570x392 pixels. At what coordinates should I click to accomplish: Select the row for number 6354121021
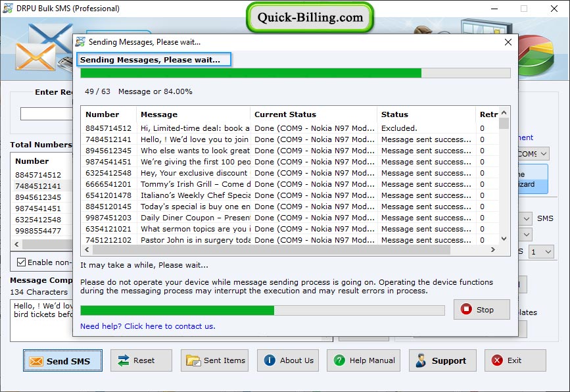coord(291,229)
